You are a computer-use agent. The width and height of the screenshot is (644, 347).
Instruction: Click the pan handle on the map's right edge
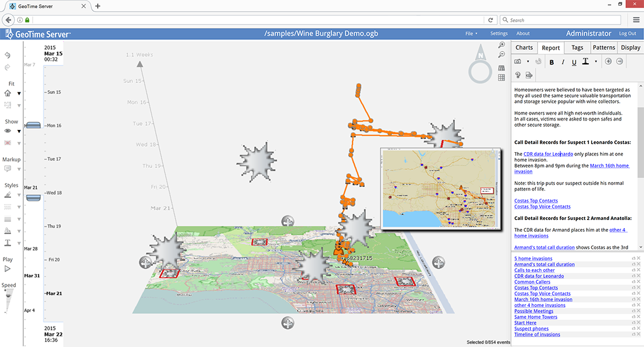pos(439,262)
